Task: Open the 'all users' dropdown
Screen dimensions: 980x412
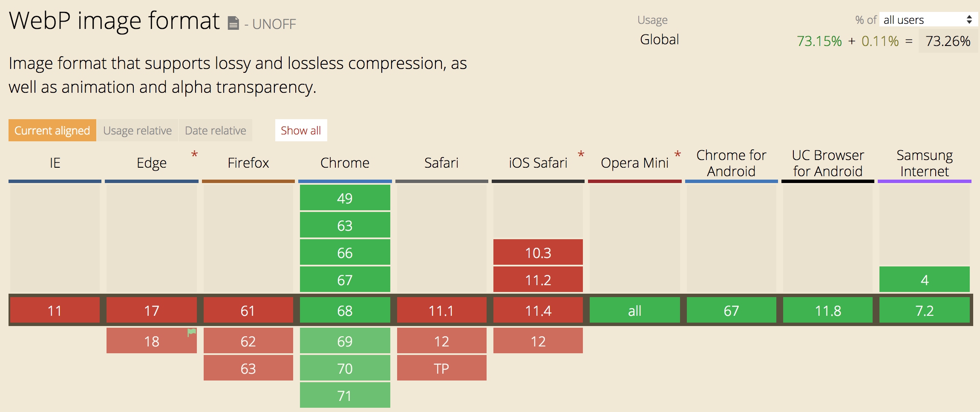Action: (928, 20)
